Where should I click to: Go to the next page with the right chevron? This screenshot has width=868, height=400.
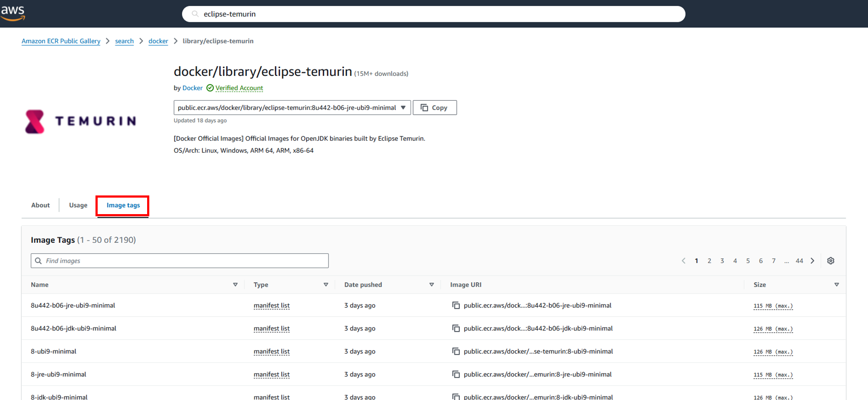(x=812, y=261)
